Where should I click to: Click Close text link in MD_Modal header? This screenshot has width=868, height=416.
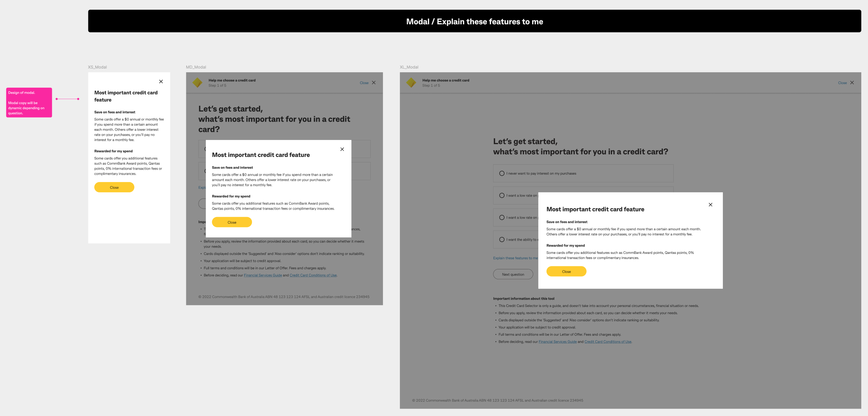[x=364, y=83]
